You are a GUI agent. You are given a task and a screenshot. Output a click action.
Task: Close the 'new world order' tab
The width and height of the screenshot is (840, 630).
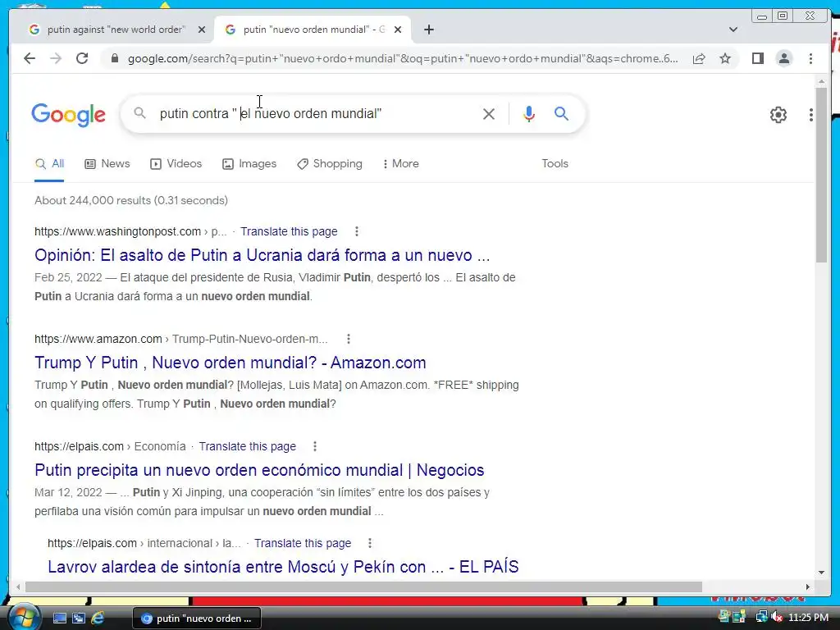[202, 30]
